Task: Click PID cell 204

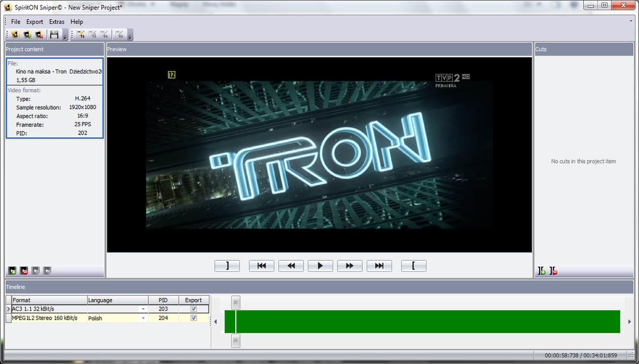Action: [163, 318]
